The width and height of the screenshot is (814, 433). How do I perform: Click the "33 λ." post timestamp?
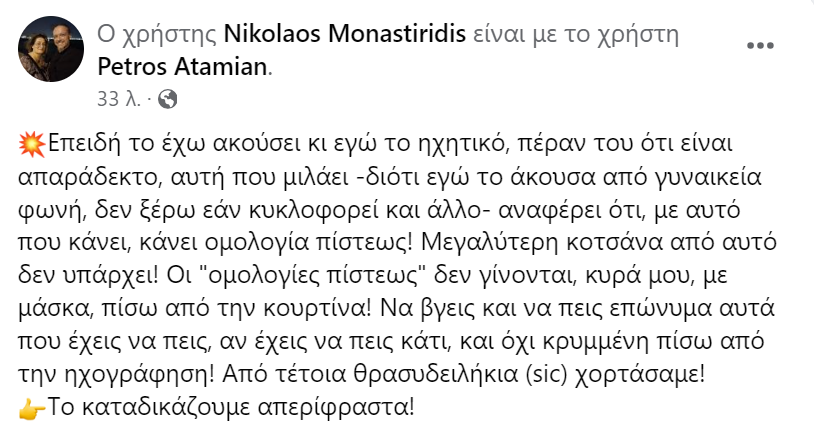coord(118,99)
